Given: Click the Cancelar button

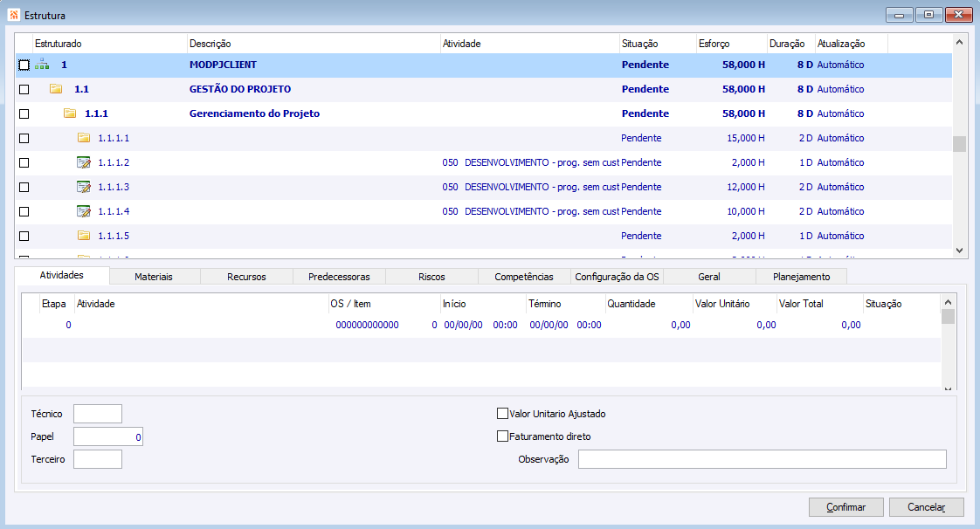Looking at the screenshot, I should tap(926, 507).
